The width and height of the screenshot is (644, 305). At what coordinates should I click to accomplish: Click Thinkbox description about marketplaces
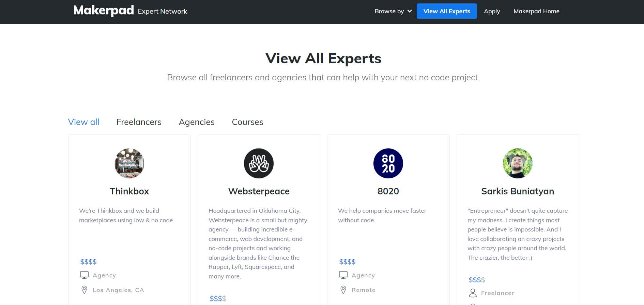126,215
